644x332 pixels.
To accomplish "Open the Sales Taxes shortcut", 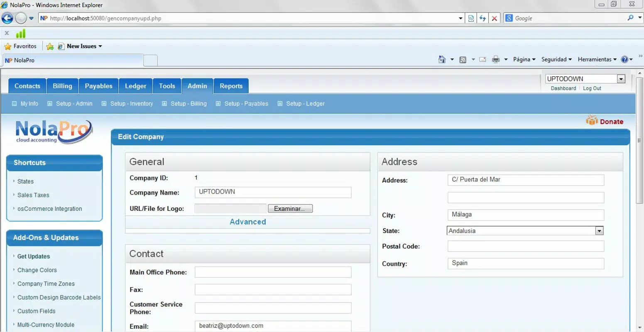I will 33,195.
